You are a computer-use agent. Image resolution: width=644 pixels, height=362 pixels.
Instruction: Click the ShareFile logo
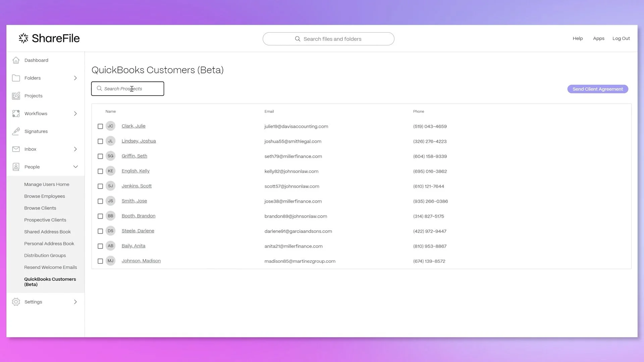49,38
